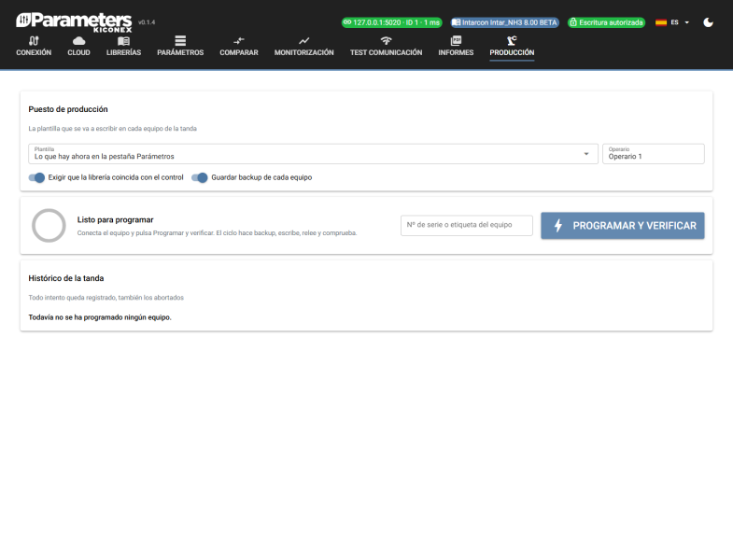
Task: Click 'Conecta el equipo y pulsa Programar' hint
Action: 217,232
